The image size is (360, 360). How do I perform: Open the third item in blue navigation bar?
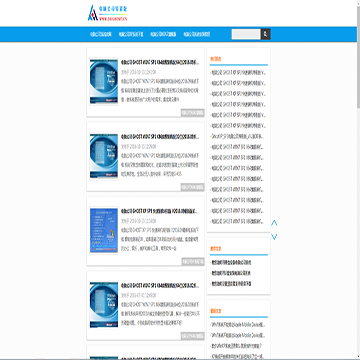[x=163, y=34]
